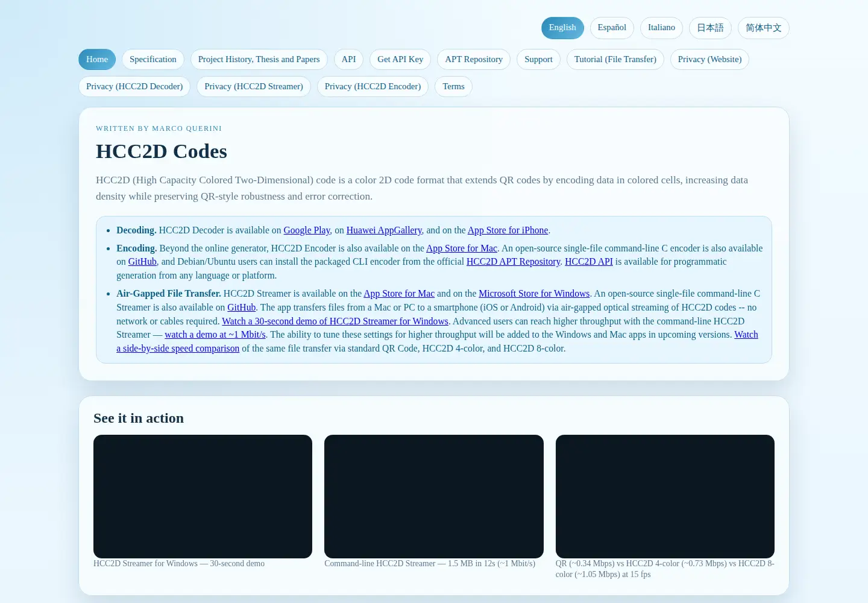Open the Terms page
Screen dimensions: 868x603
click(453, 86)
